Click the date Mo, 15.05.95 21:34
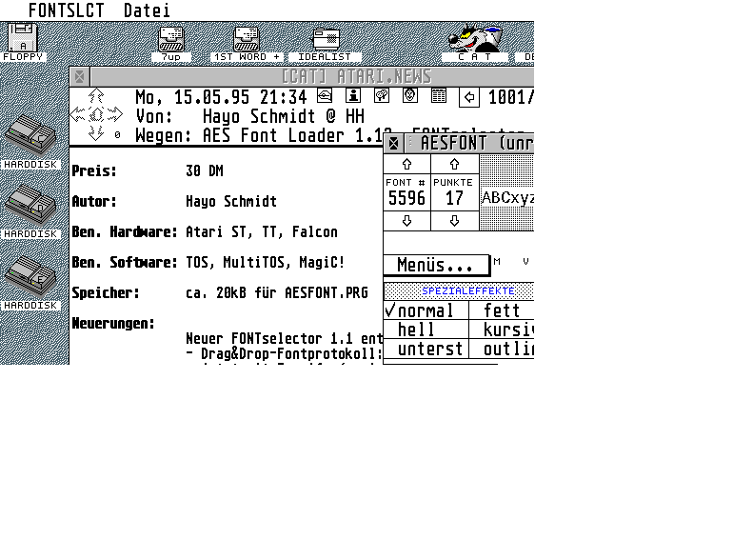The height and width of the screenshot is (560, 733). tap(221, 97)
